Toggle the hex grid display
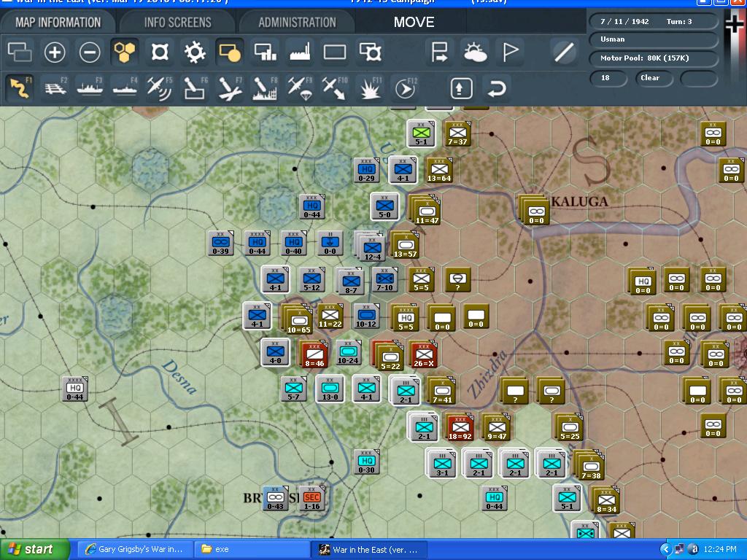This screenshot has height=560, width=747. click(124, 52)
